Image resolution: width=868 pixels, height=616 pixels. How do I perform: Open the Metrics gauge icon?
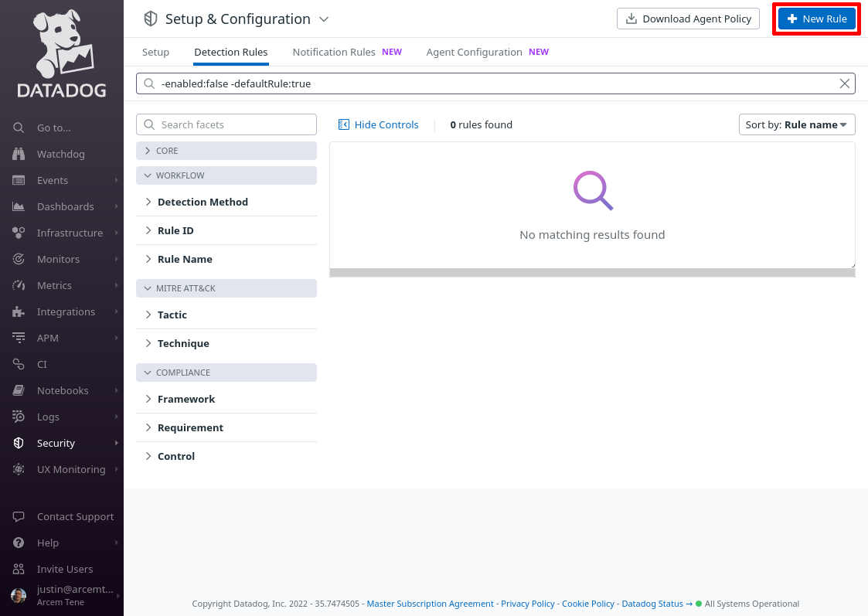(x=19, y=285)
